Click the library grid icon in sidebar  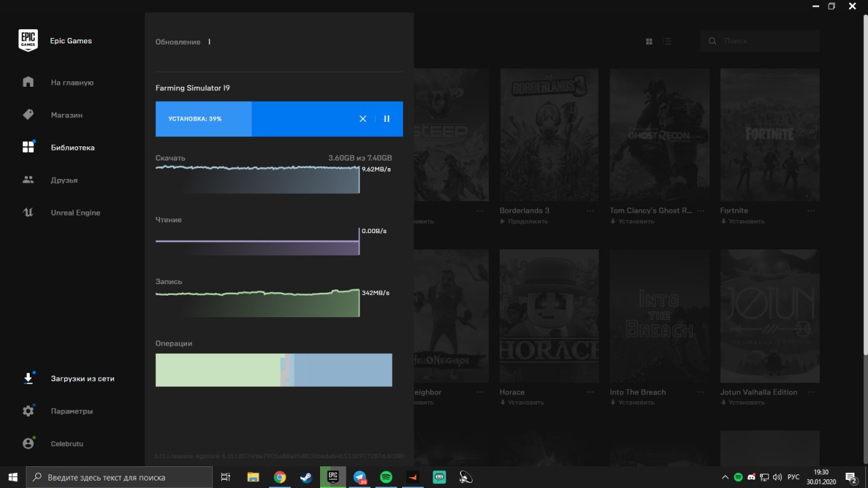[x=28, y=147]
